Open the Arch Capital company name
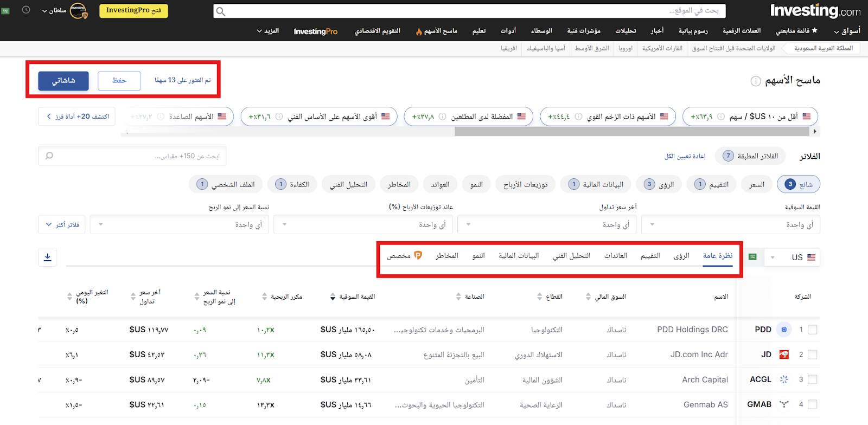Viewport: 868px width, 425px height. tap(705, 379)
